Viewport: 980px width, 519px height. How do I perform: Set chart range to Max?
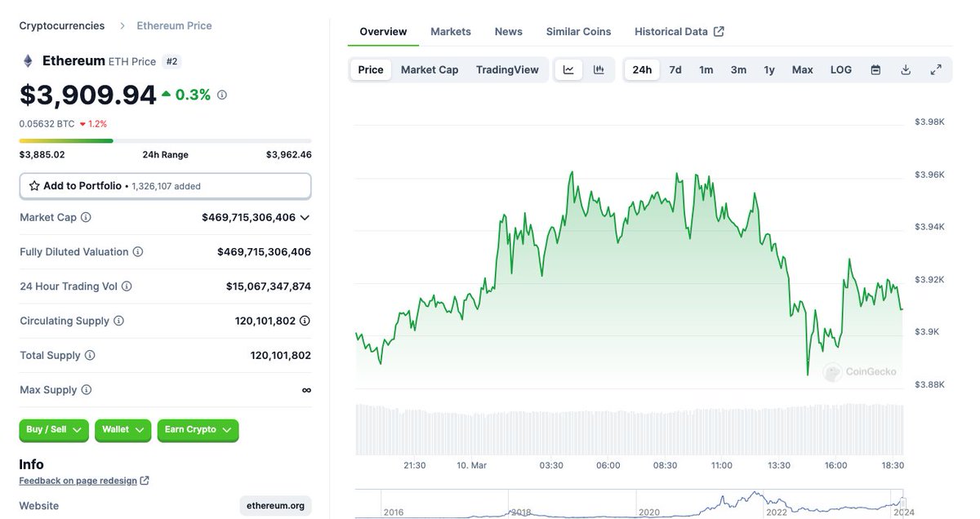[x=803, y=69]
